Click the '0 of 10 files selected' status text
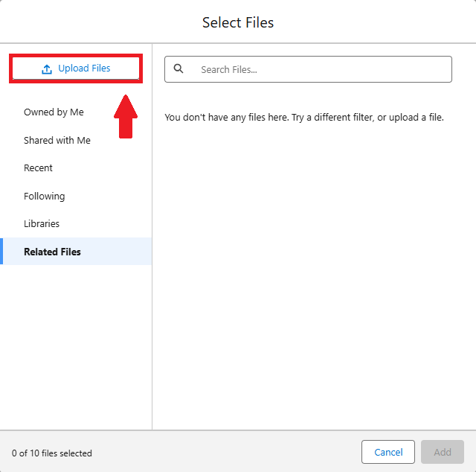The height and width of the screenshot is (472, 476). (52, 453)
